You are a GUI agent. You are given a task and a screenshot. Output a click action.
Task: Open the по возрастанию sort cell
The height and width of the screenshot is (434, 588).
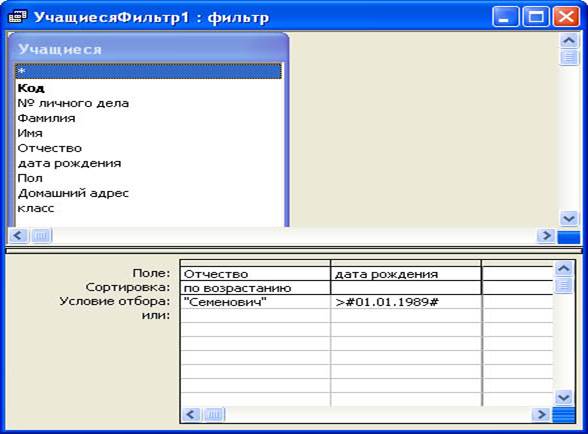(x=255, y=288)
